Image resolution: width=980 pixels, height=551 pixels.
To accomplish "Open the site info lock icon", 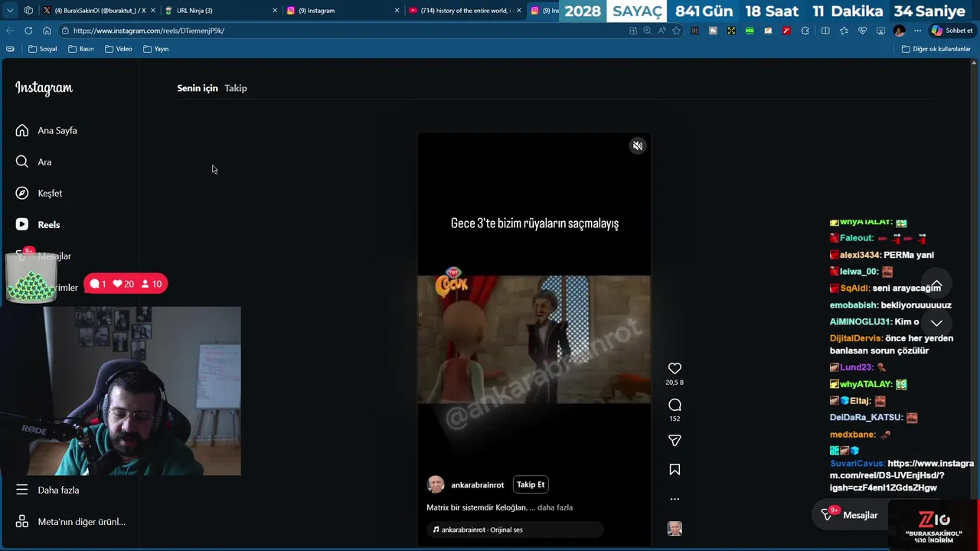I will 66,31.
